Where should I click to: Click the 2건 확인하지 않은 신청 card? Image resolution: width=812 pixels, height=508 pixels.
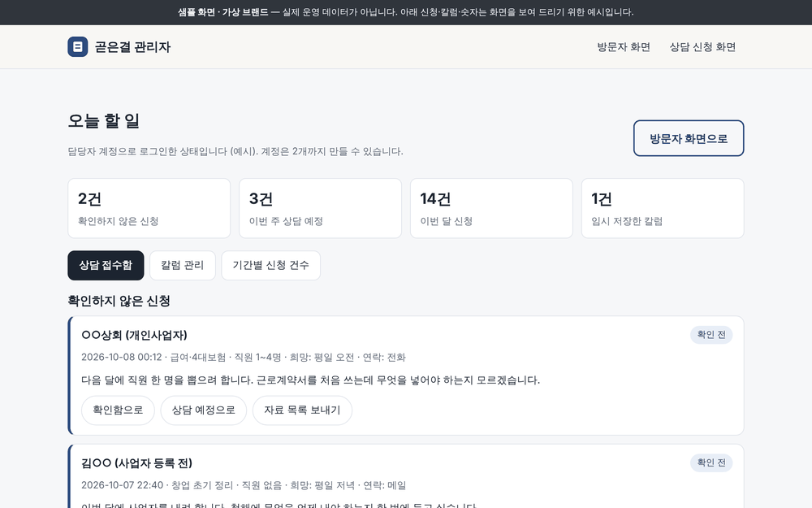point(149,208)
